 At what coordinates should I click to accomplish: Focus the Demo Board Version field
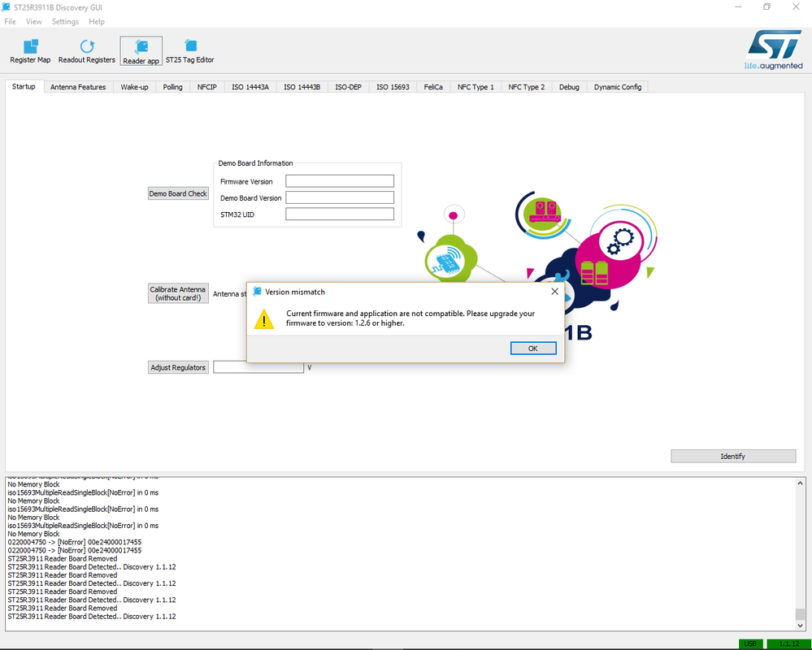coord(340,197)
